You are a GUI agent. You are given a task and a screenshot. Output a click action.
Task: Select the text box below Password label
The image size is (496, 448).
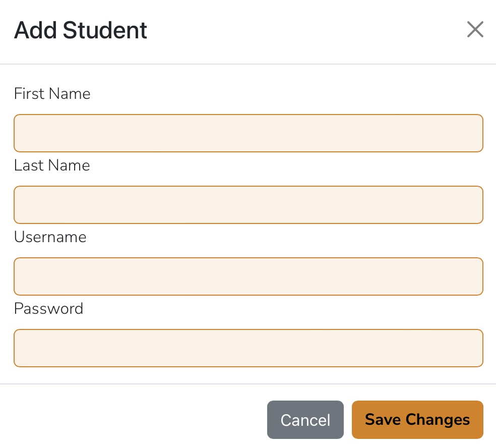[x=249, y=348]
